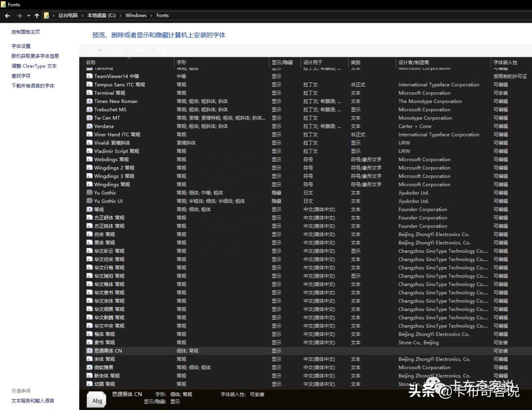Open the forward button history dropdown
Image resolution: width=532 pixels, height=410 pixels.
[x=29, y=15]
